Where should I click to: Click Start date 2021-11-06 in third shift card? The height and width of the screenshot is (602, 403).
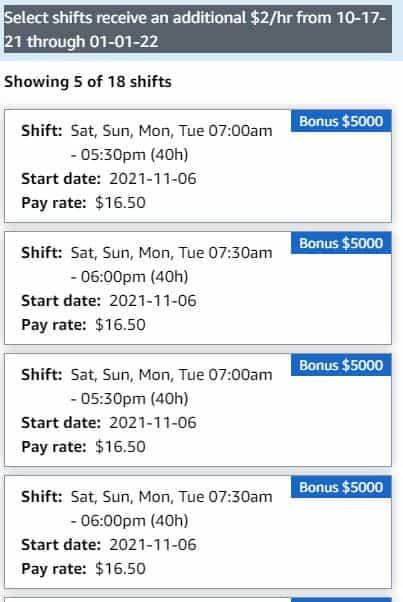pyautogui.click(x=109, y=423)
